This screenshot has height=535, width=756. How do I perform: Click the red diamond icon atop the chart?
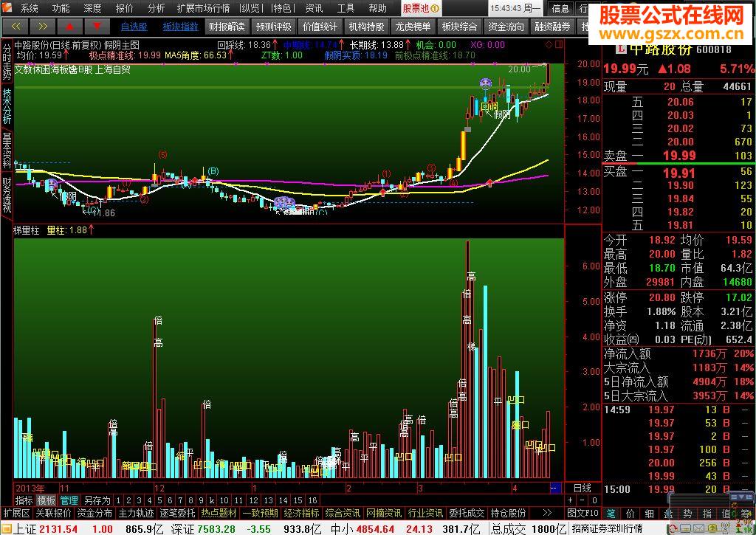point(549,45)
